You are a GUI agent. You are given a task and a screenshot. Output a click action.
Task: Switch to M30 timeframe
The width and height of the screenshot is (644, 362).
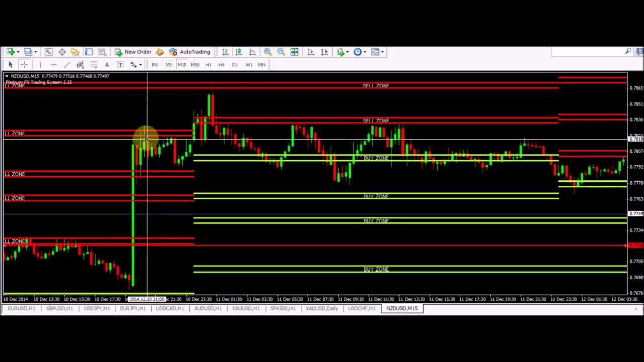(x=195, y=64)
